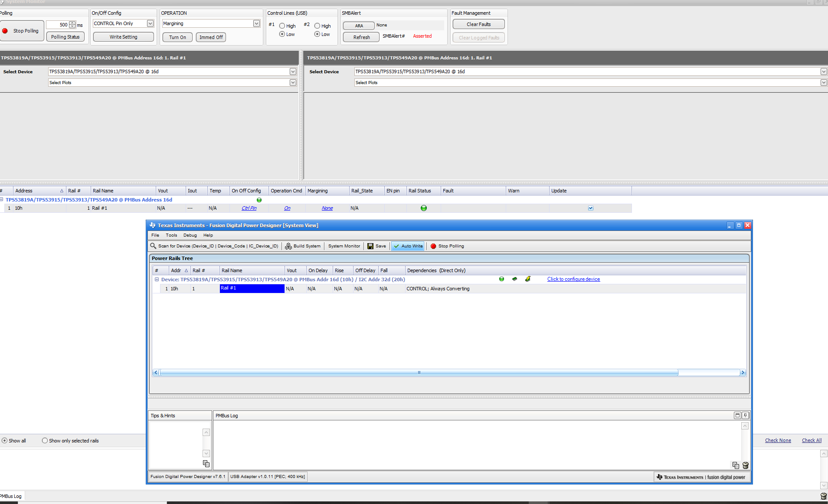The height and width of the screenshot is (504, 828).
Task: Select High for control line #2
Action: pyautogui.click(x=317, y=26)
